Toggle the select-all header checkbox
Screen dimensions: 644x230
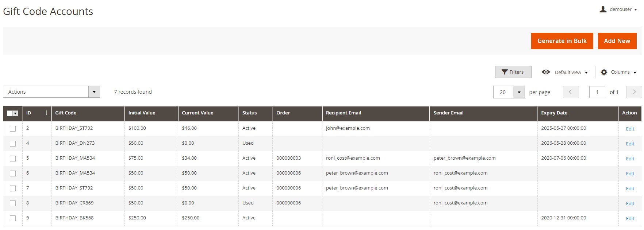10,113
